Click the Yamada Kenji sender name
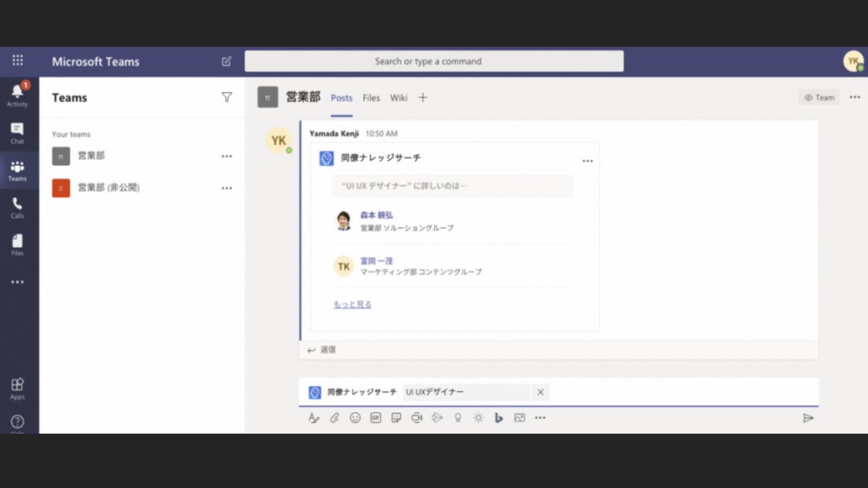The width and height of the screenshot is (868, 488). (334, 134)
